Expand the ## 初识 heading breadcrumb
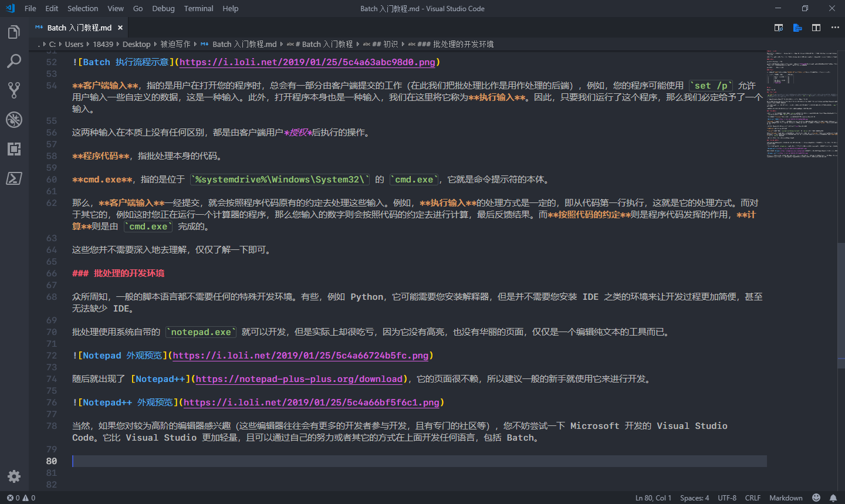 point(380,44)
